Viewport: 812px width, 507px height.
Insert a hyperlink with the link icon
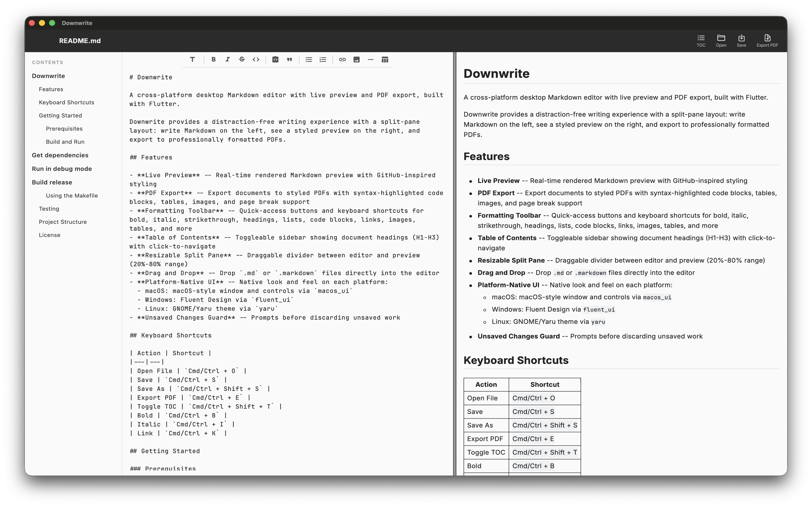pos(342,59)
